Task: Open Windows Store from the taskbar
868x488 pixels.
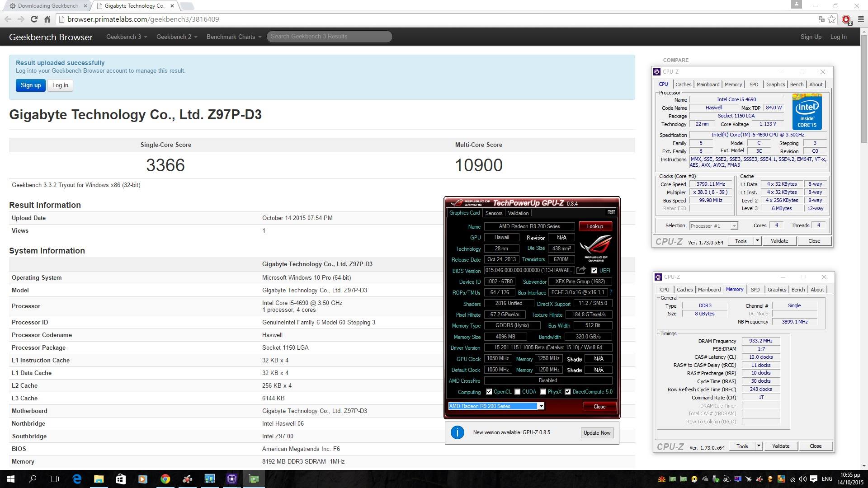Action: pos(121,479)
